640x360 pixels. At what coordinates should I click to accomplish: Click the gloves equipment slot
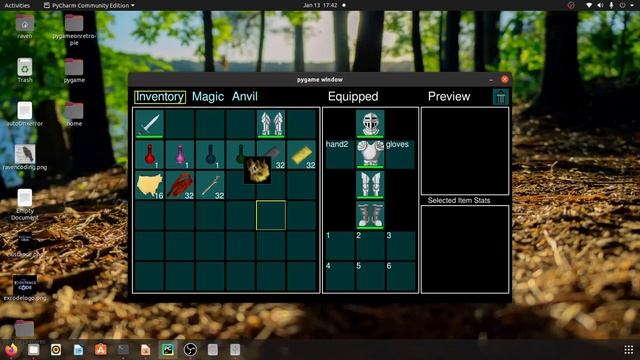400,154
